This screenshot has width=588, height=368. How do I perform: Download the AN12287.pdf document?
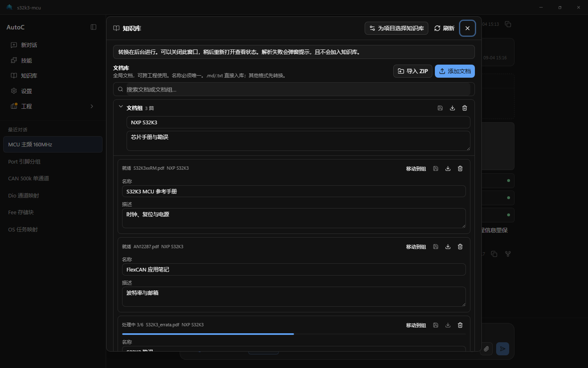tap(448, 247)
